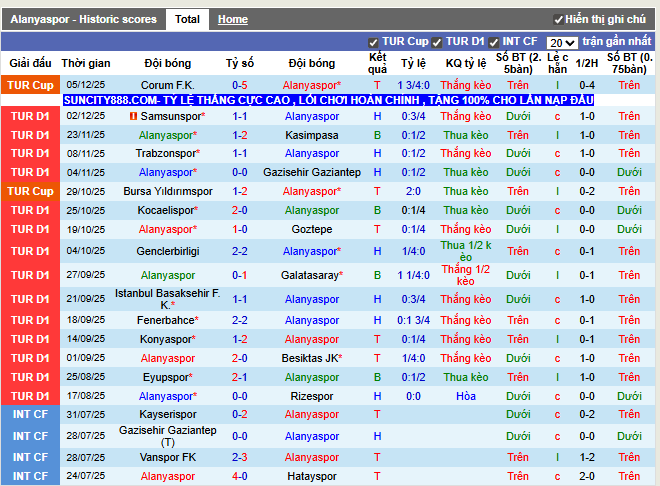Click 'Thắng 1/2 kèo' in Galatasaray row
The width and height of the screenshot is (660, 486).
pyautogui.click(x=466, y=275)
